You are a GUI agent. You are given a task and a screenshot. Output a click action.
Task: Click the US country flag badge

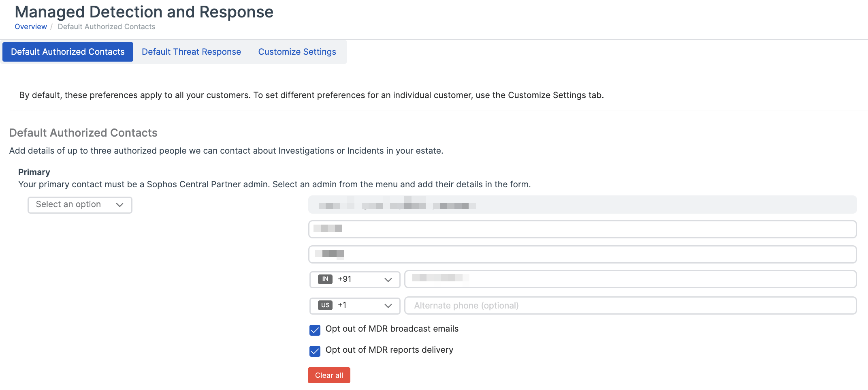[325, 305]
